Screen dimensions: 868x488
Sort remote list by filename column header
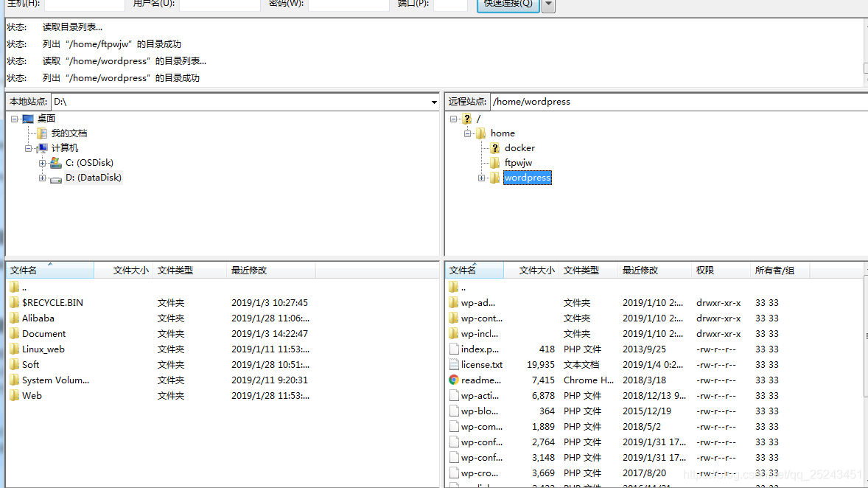tap(475, 271)
